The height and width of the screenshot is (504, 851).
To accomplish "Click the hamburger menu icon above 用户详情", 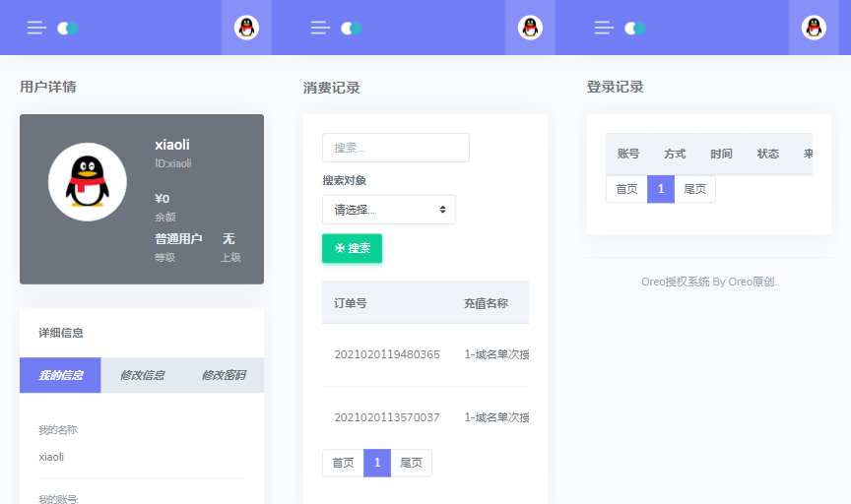I will (36, 28).
